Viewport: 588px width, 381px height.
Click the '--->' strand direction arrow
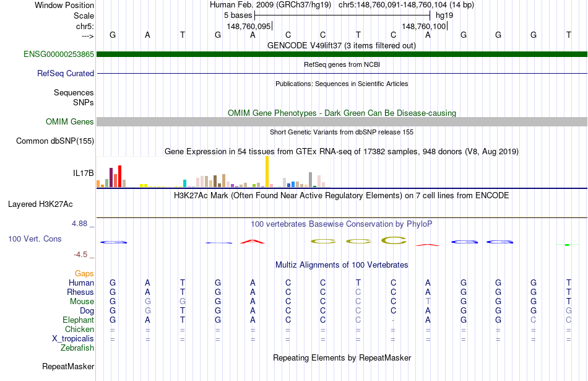click(x=87, y=36)
